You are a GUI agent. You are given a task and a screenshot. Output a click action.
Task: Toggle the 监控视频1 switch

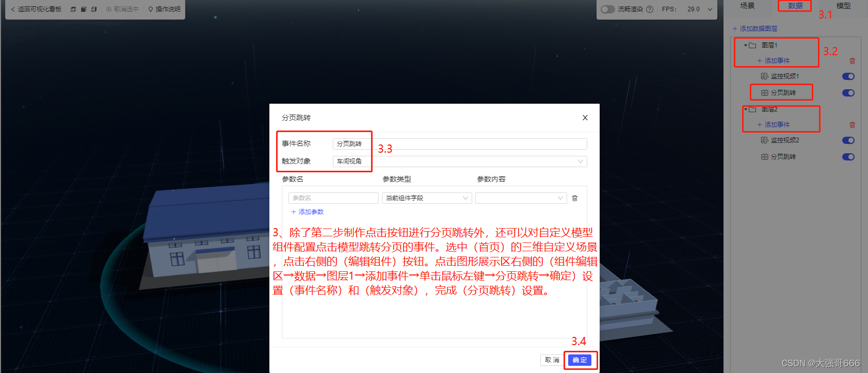tap(848, 76)
